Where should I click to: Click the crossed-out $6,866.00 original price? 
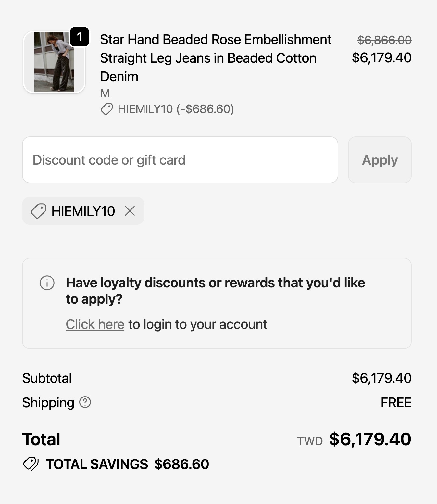coord(384,40)
